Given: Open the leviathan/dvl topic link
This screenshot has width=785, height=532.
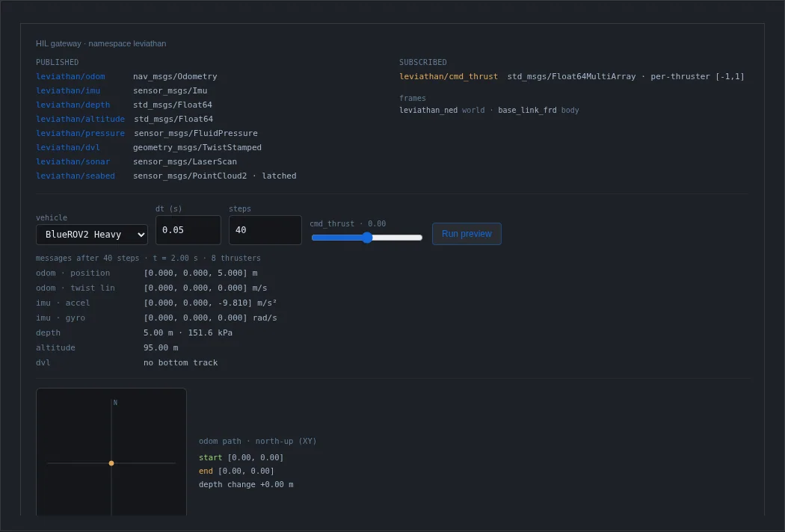Looking at the screenshot, I should (68, 147).
